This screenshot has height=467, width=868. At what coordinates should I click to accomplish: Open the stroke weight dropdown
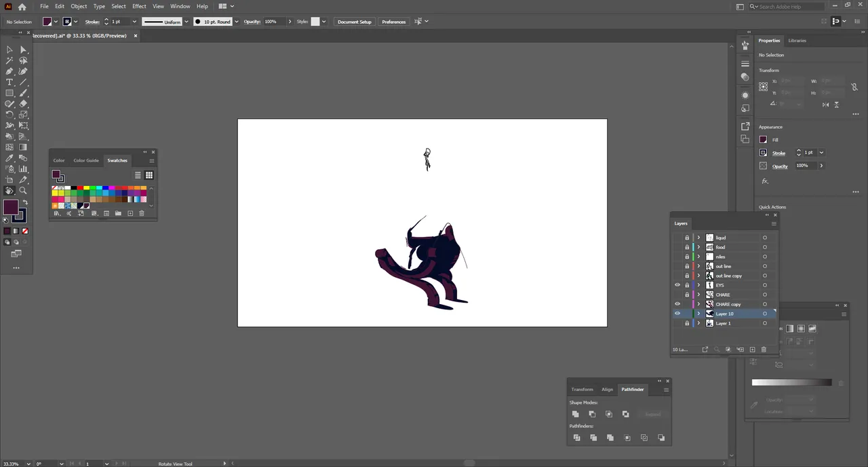[134, 22]
